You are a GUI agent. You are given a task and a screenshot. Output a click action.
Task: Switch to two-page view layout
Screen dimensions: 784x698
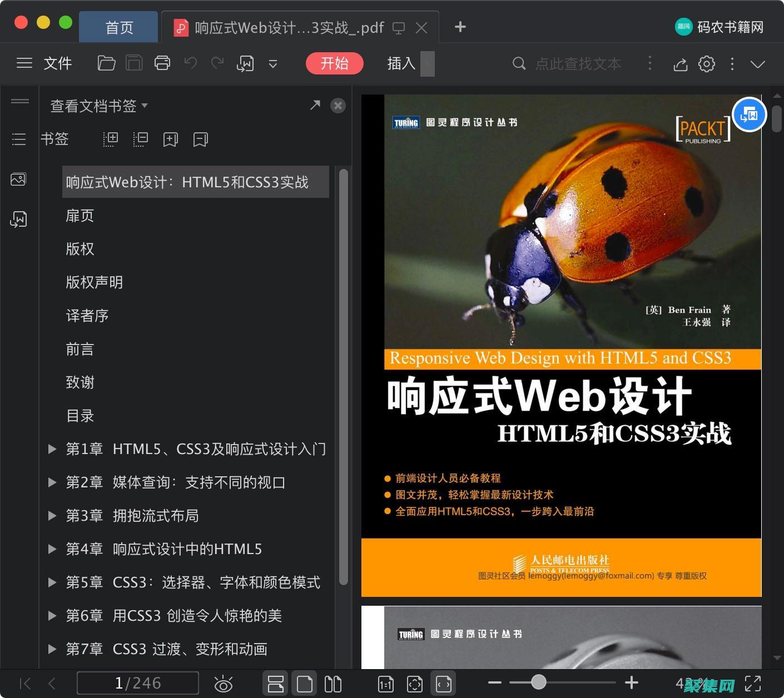click(x=333, y=684)
